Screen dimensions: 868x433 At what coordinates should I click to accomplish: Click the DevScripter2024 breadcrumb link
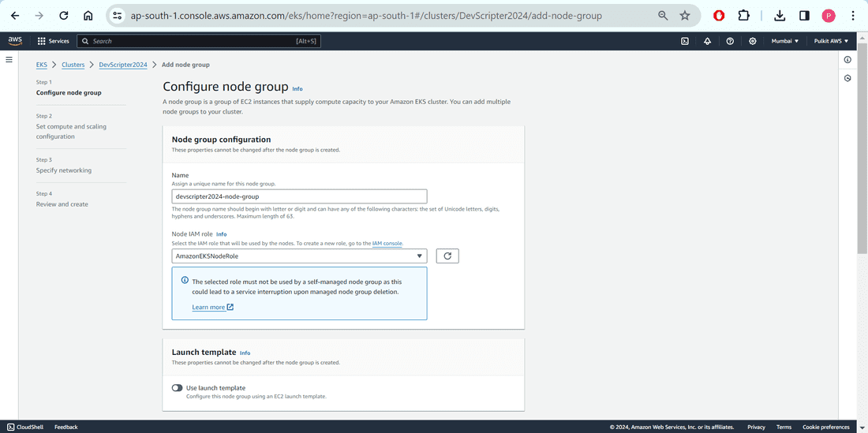click(123, 65)
